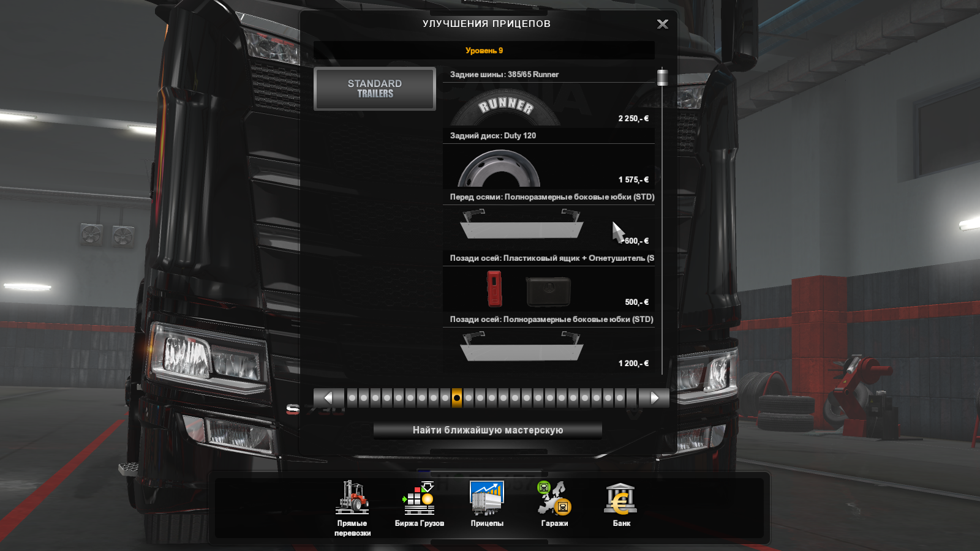Viewport: 980px width, 551px height.
Task: Select the Duty 120 rear rim thumbnail
Action: click(x=499, y=168)
